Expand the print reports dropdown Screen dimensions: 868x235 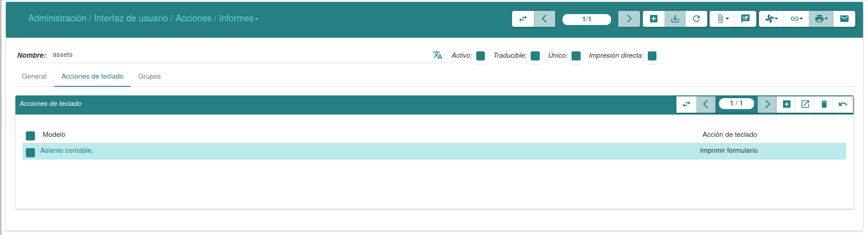821,19
